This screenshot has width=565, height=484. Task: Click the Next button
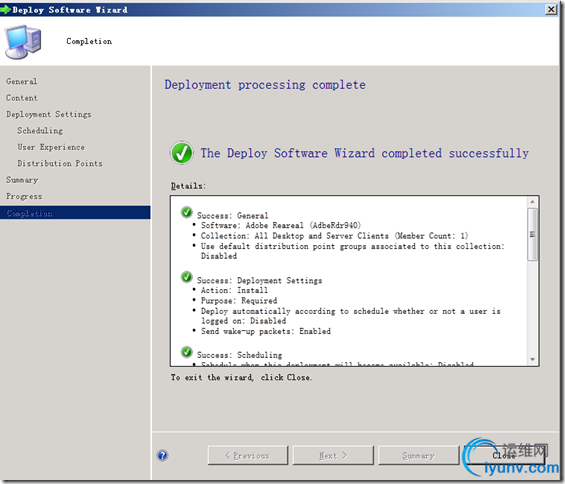pos(333,456)
